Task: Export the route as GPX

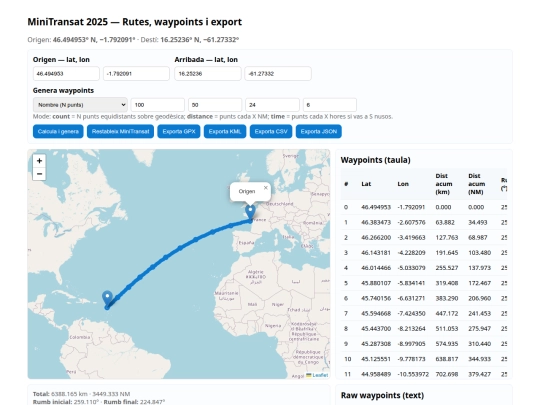Action: click(179, 132)
